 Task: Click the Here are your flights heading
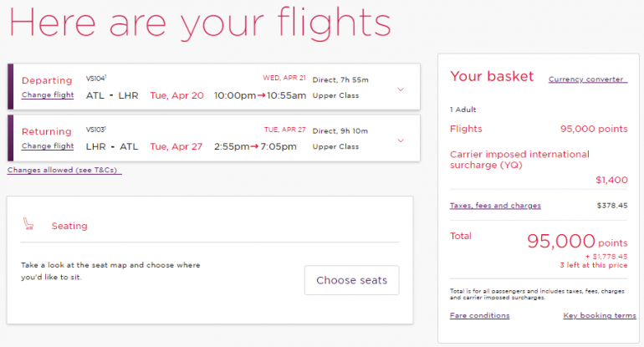pos(200,23)
